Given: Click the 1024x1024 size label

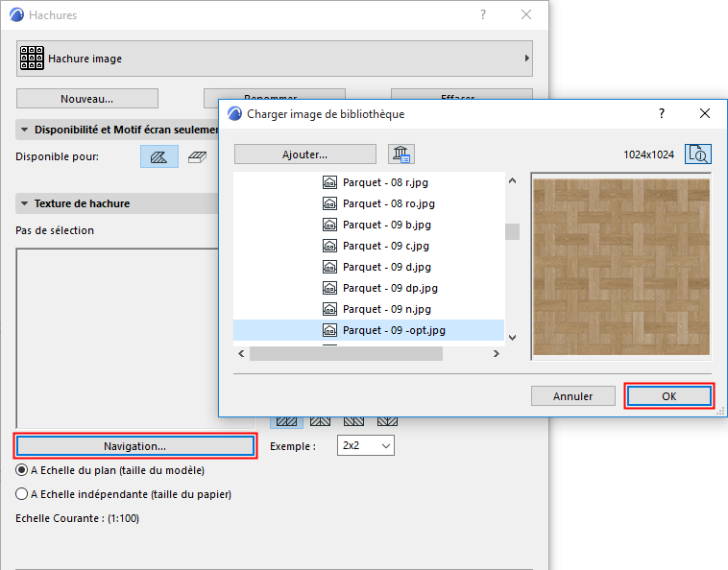Looking at the screenshot, I should pyautogui.click(x=648, y=154).
